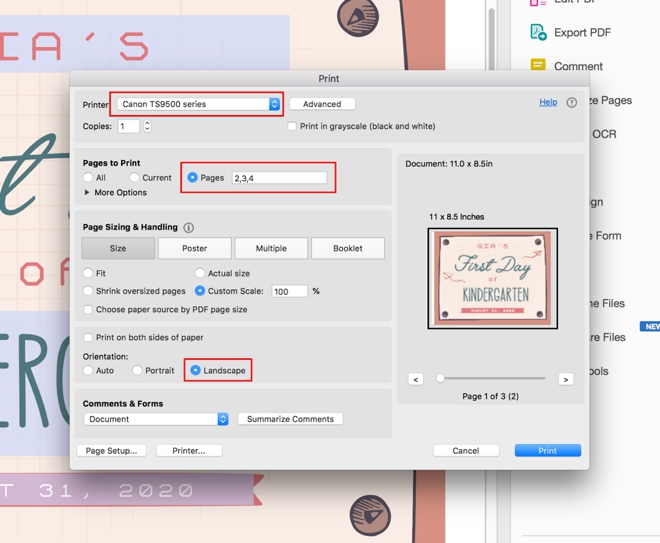Enable Choose paper source by PDF page size
This screenshot has height=543, width=660.
(88, 309)
